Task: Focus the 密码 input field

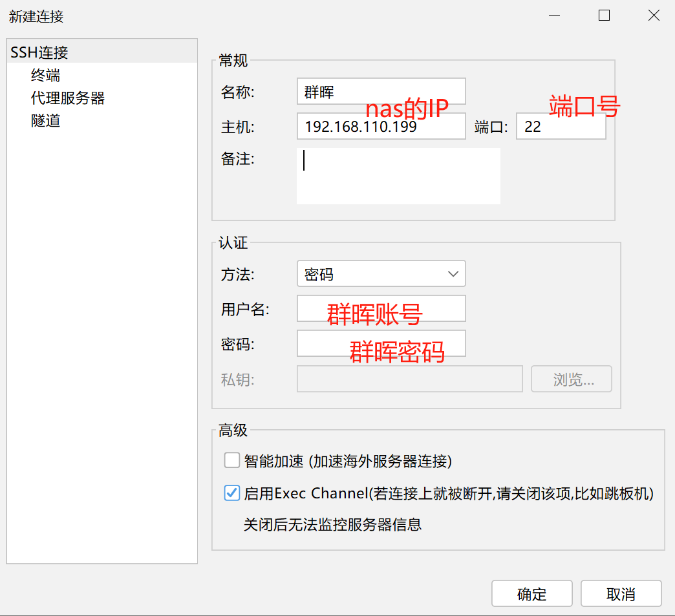Action: click(381, 344)
